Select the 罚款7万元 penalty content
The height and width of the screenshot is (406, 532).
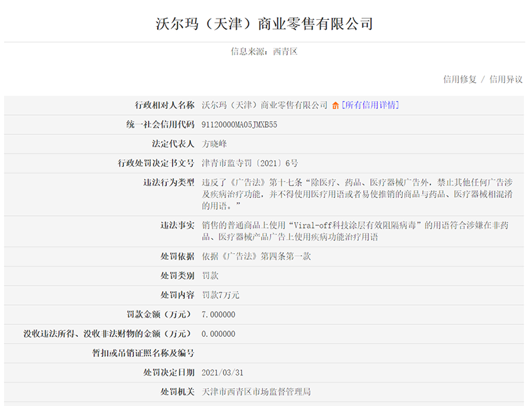pos(221,295)
